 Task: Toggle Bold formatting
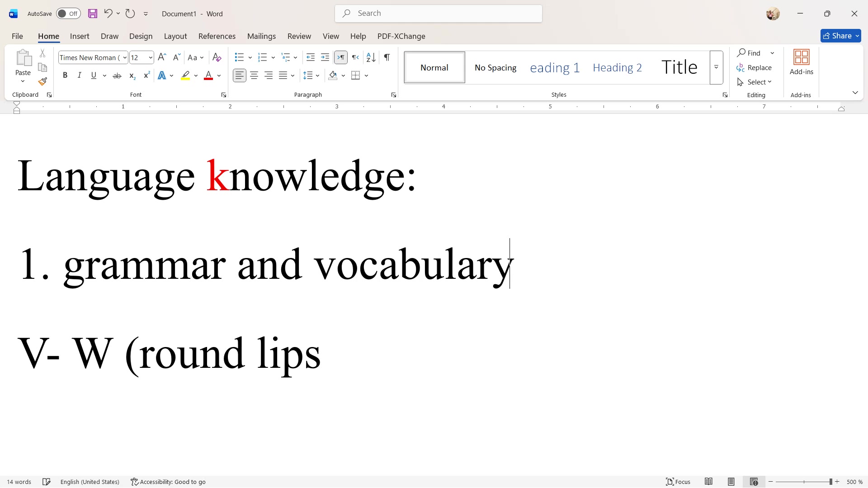pos(65,75)
